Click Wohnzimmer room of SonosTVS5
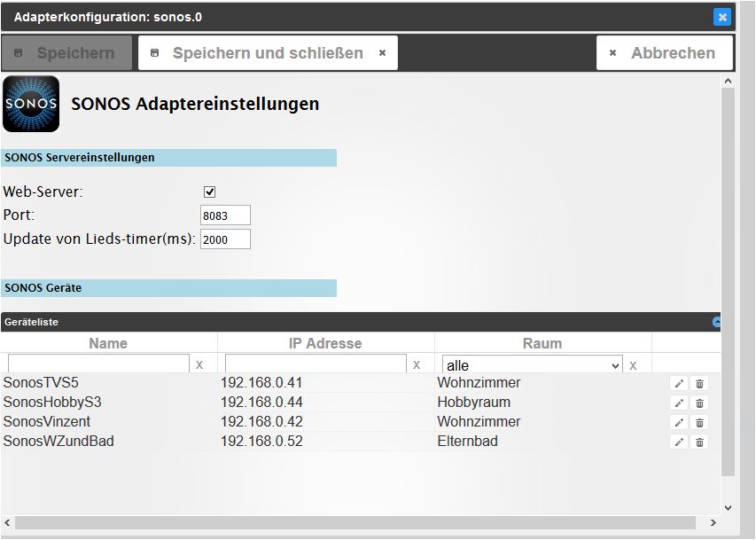Viewport: 756px width, 540px height. click(479, 383)
